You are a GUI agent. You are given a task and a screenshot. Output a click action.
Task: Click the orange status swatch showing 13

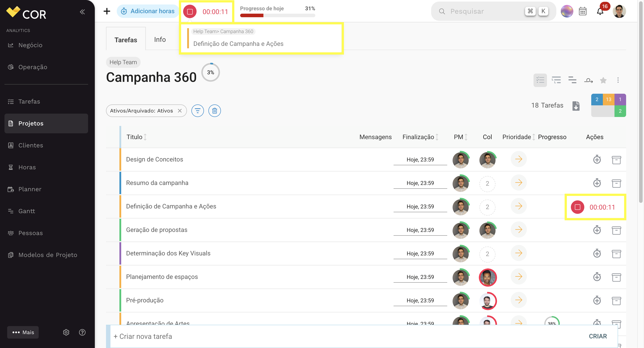[608, 99]
